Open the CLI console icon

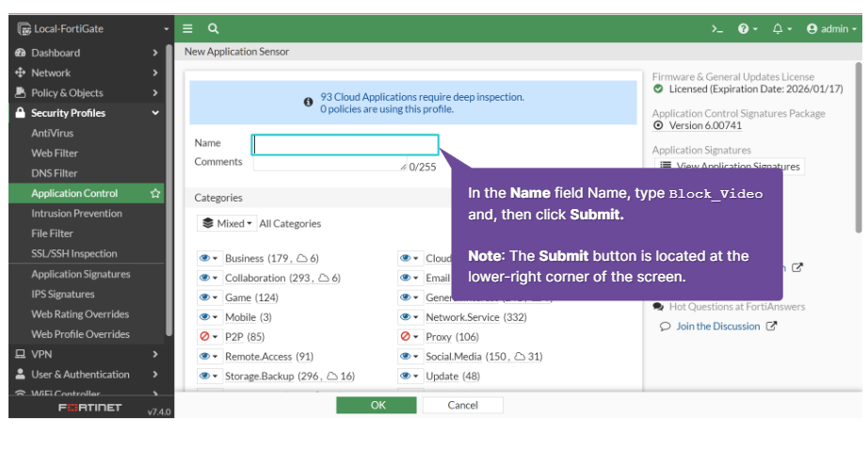[717, 29]
